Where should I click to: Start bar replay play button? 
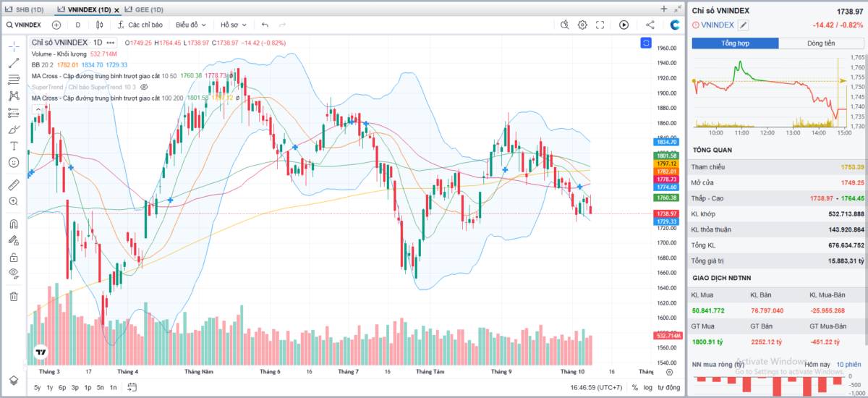click(624, 25)
